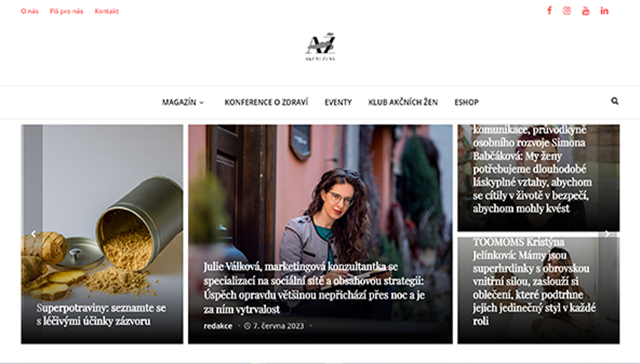640x364 pixels.
Task: Open the Julie Válková article headline
Action: click(x=314, y=288)
